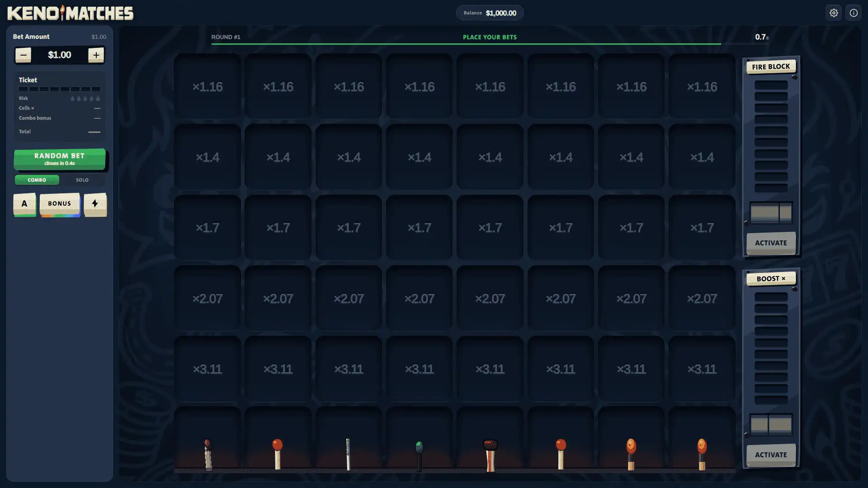Increase bet with the plus button
The height and width of the screenshot is (488, 868).
click(x=96, y=55)
